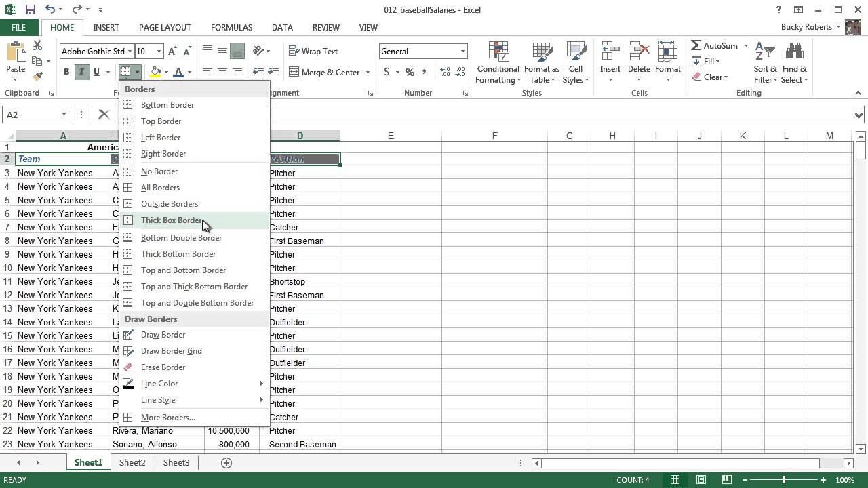Select All Borders menu item
868x488 pixels.
click(195, 188)
